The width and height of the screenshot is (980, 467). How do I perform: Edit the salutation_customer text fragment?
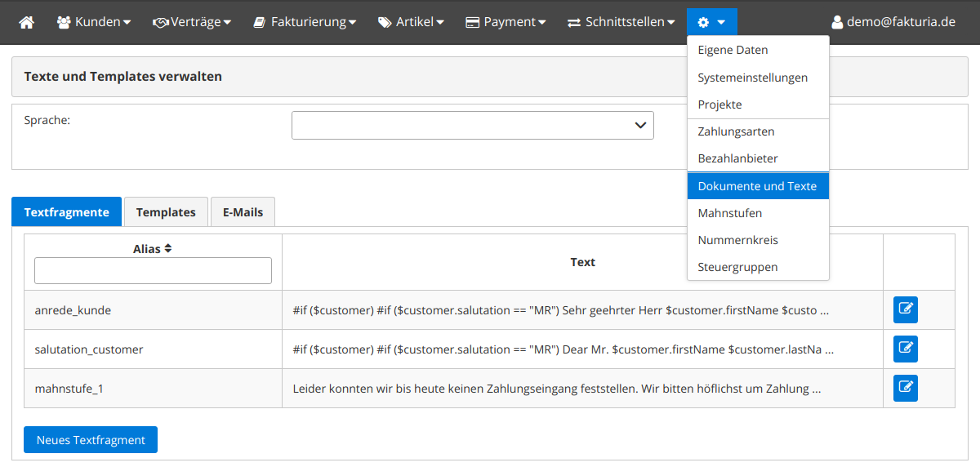[x=905, y=349]
